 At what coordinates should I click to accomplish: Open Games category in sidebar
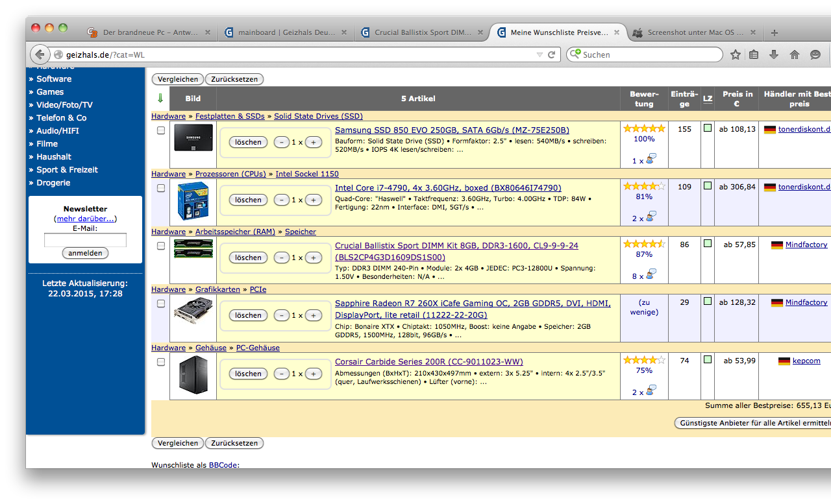click(x=50, y=92)
